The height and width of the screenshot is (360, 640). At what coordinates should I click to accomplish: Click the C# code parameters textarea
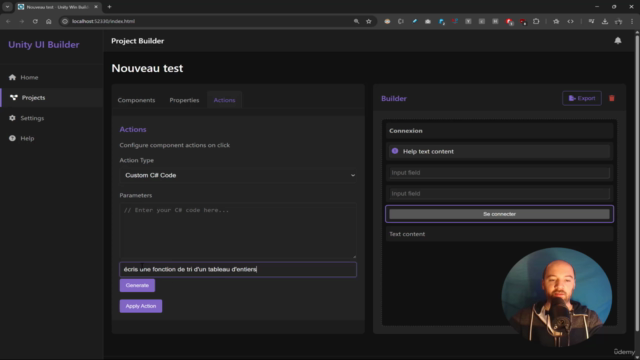tap(238, 231)
